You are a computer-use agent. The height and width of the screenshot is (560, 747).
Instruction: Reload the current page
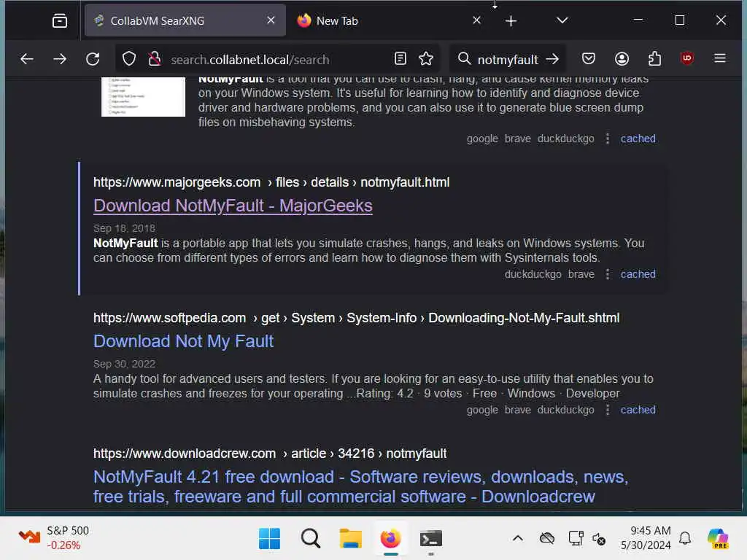click(x=93, y=59)
